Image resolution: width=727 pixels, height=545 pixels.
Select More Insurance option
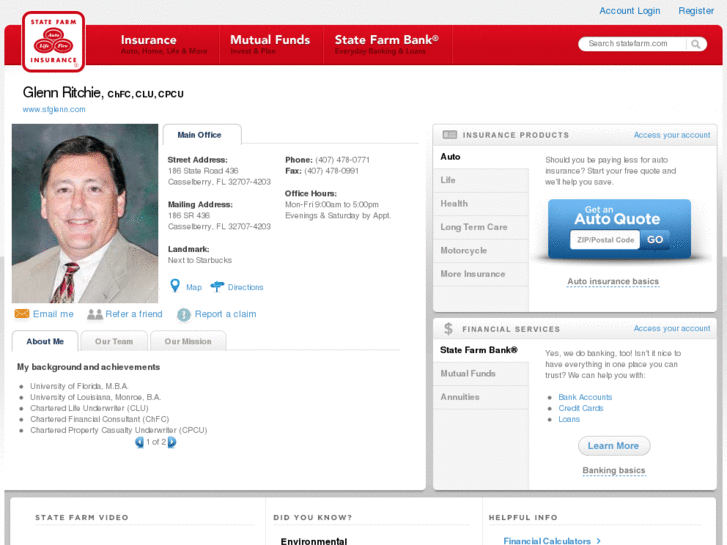pyautogui.click(x=481, y=274)
